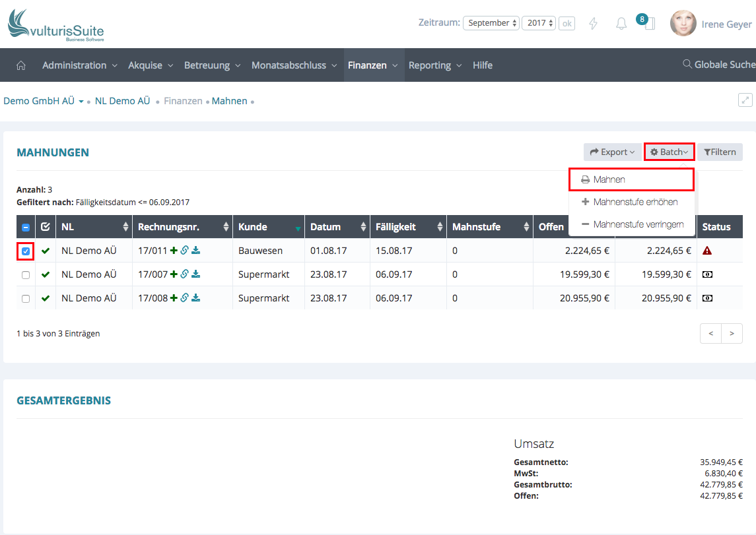
Task: Click the home icon in navigation bar
Action: coord(21,65)
